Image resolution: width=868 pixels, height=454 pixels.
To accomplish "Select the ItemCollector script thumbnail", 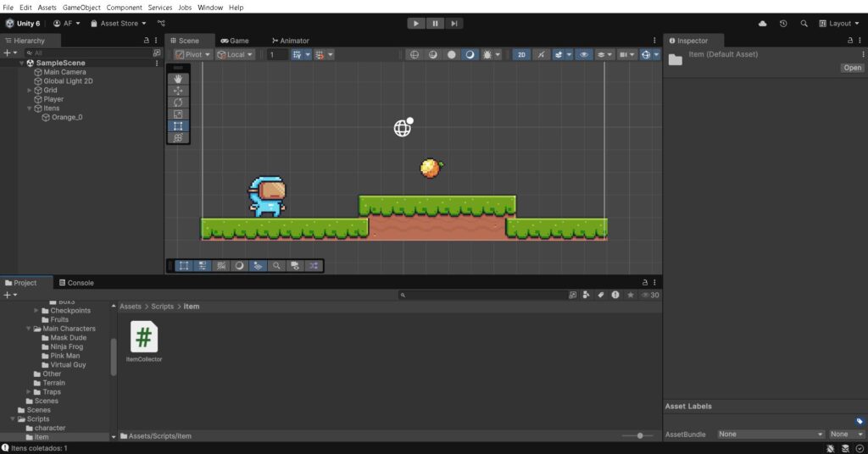I will tap(144, 337).
